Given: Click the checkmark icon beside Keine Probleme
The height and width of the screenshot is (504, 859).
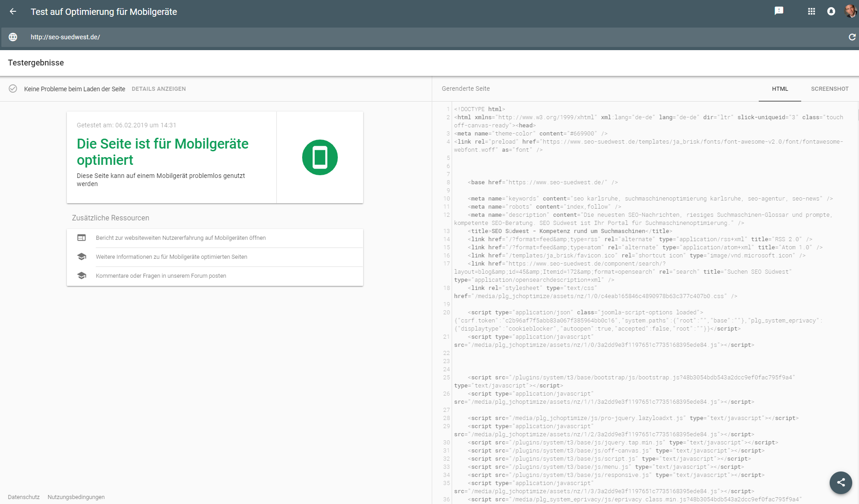Looking at the screenshot, I should (13, 89).
